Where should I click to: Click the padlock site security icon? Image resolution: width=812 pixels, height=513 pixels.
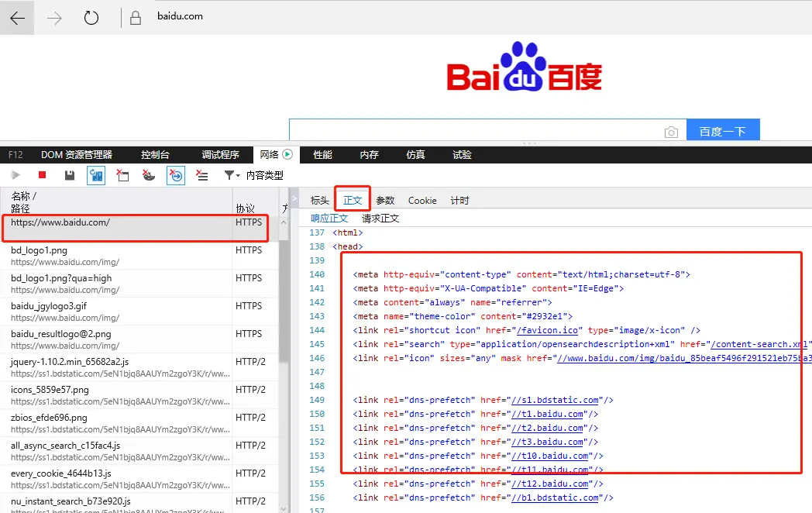[x=135, y=18]
